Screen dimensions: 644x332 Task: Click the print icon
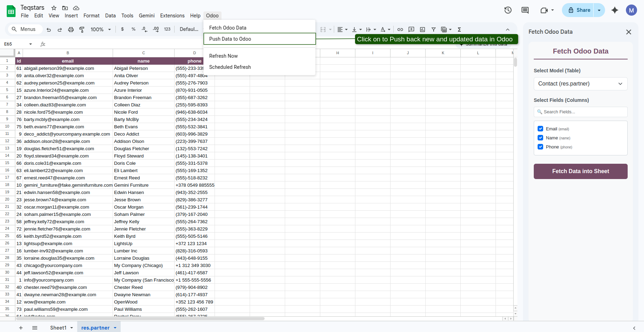[71, 30]
